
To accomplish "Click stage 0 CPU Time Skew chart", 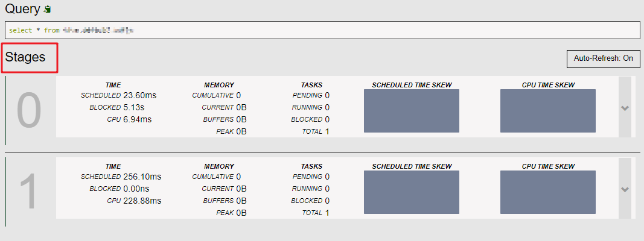I will tap(548, 111).
